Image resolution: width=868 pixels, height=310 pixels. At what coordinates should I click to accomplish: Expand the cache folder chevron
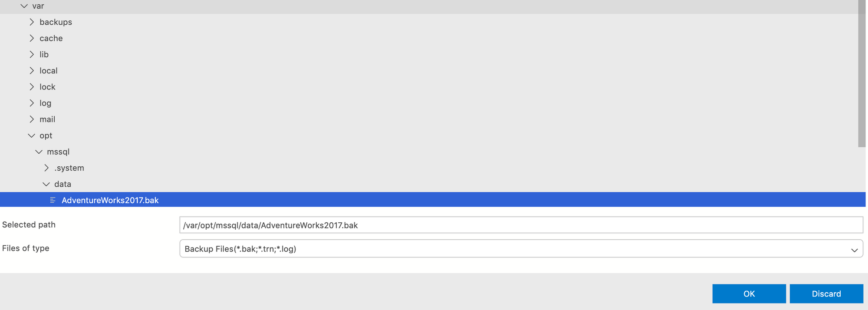32,38
